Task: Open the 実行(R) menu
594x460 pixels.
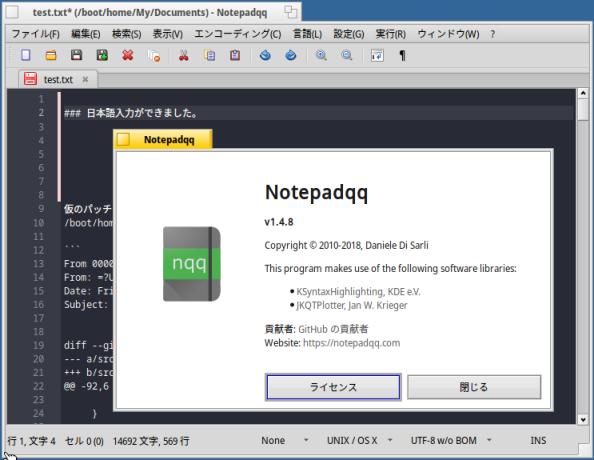Action: tap(391, 34)
